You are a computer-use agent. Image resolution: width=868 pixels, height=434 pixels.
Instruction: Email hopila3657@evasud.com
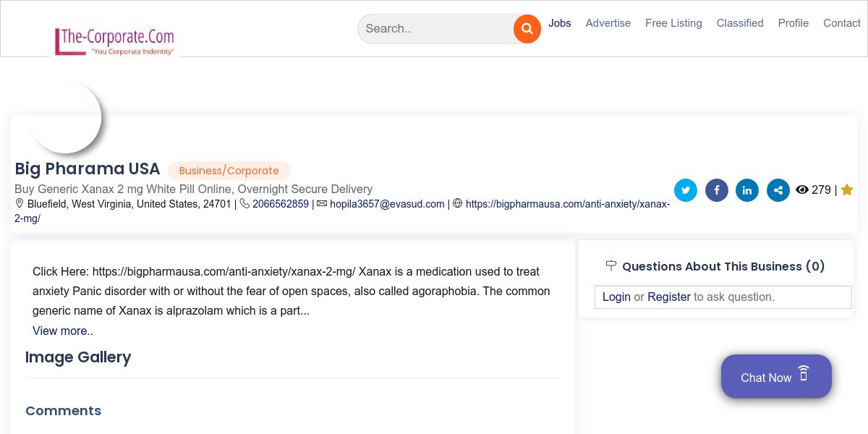387,204
